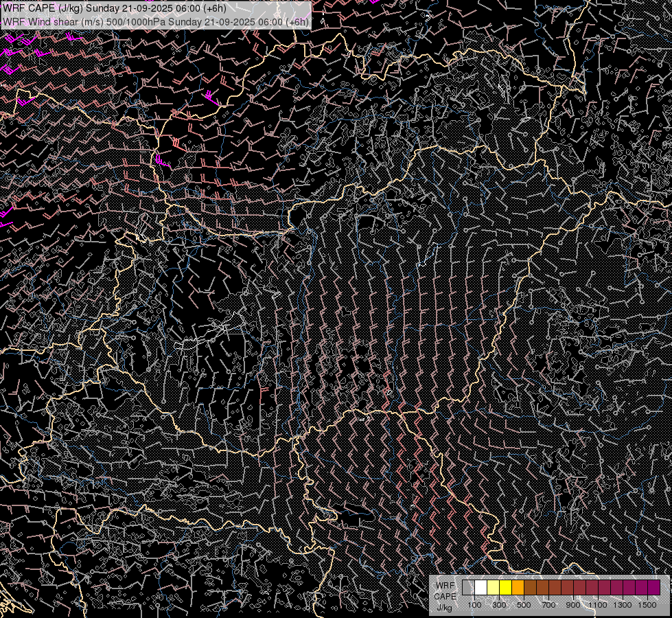Select the 1100 label on CAPE scale
This screenshot has width=672, height=618.
pyautogui.click(x=598, y=605)
